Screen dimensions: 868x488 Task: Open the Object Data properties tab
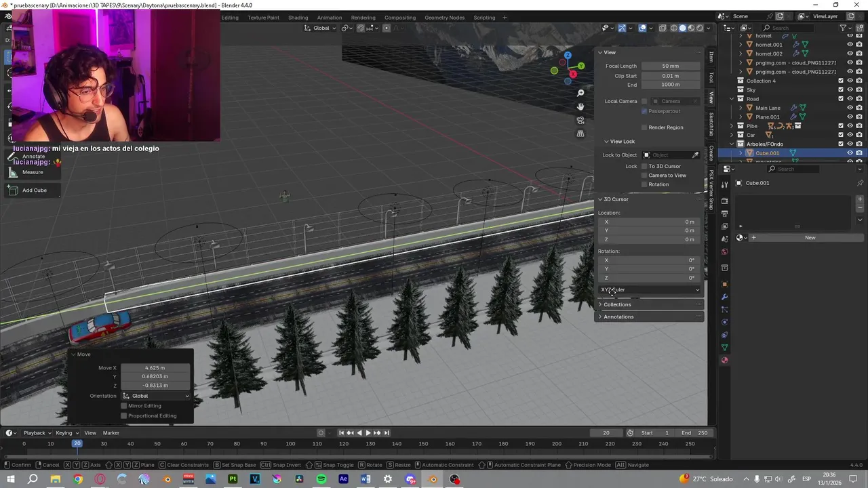pos(724,348)
